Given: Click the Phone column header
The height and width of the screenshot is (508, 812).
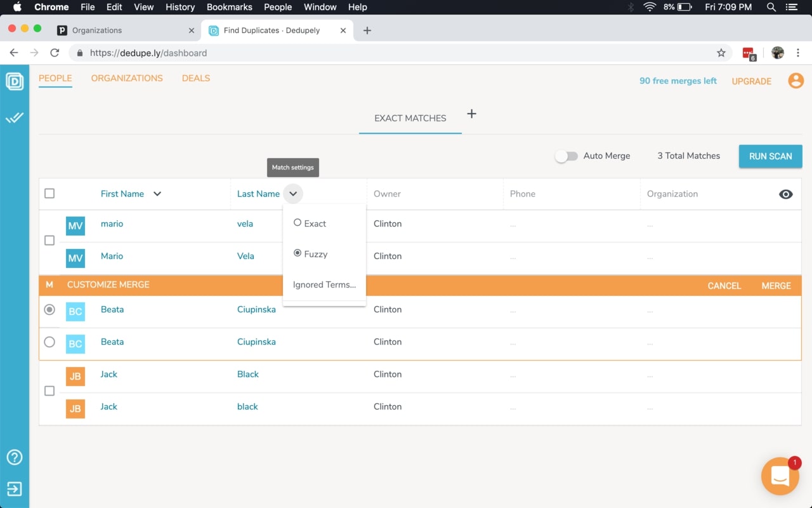Looking at the screenshot, I should (x=523, y=194).
